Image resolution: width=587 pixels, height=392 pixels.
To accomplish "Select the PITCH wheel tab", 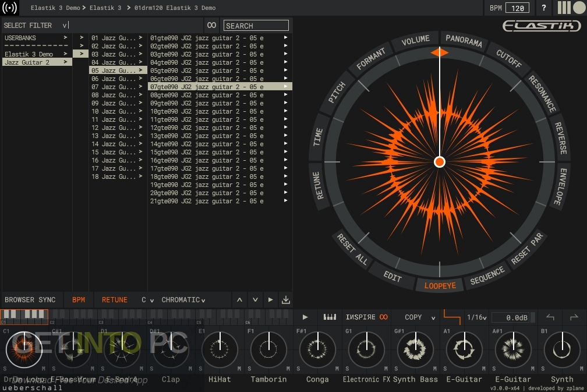I will [337, 93].
